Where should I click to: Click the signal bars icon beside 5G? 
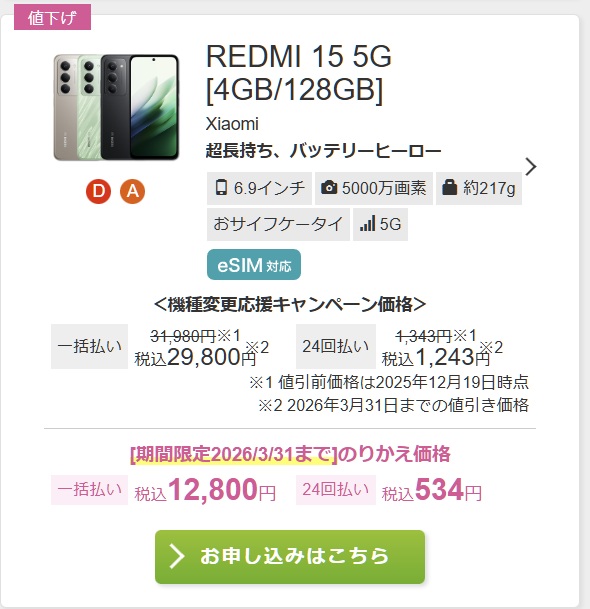tap(367, 224)
